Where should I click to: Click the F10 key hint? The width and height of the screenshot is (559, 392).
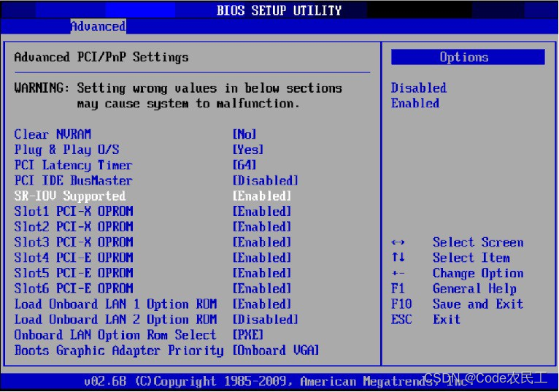tap(401, 304)
